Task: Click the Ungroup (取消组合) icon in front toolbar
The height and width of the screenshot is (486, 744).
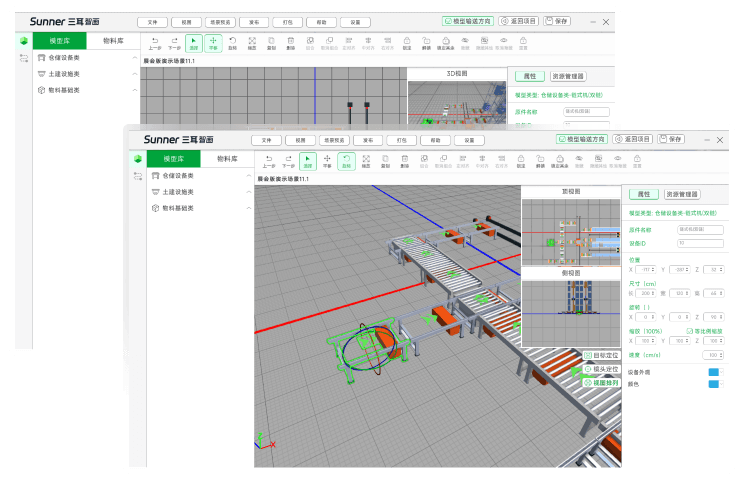Action: (444, 161)
